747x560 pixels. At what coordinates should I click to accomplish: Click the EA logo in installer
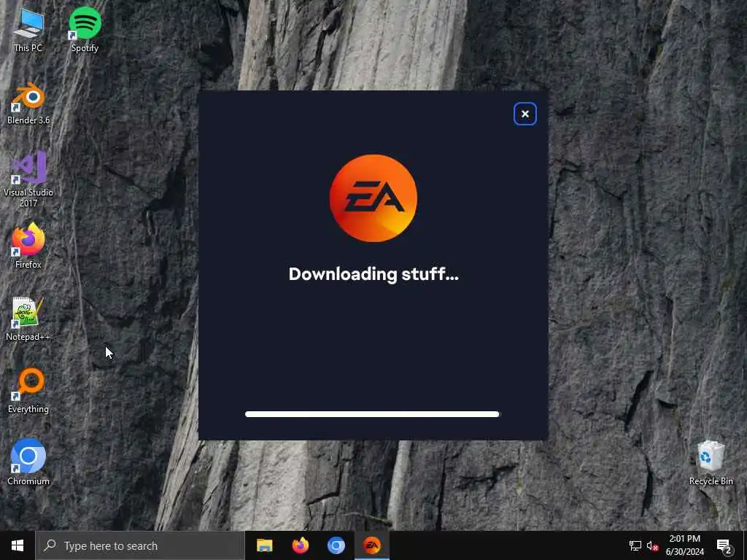[373, 198]
